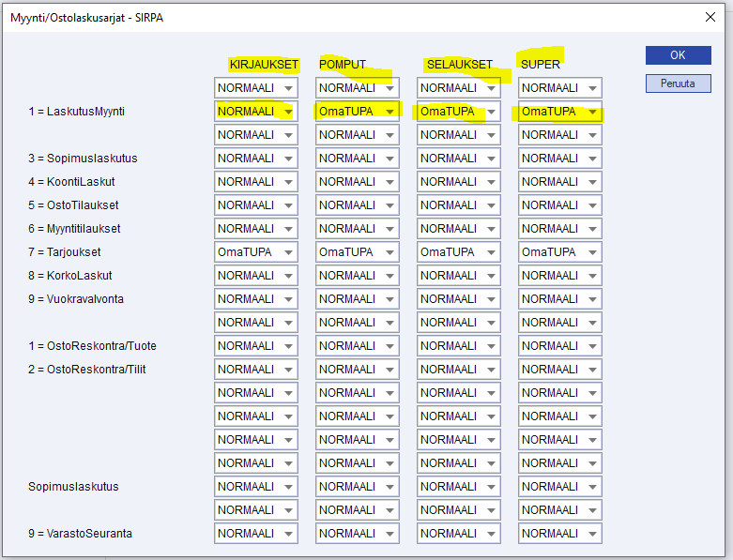Open SELAUKSET dropdown for LaskutusMyynti row
733x560 pixels.
[x=490, y=112]
